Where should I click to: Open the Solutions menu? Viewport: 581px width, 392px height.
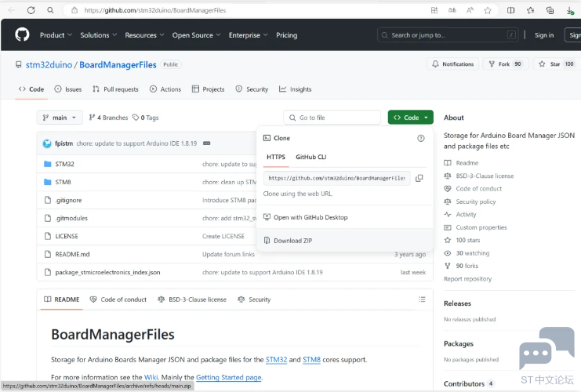point(99,35)
